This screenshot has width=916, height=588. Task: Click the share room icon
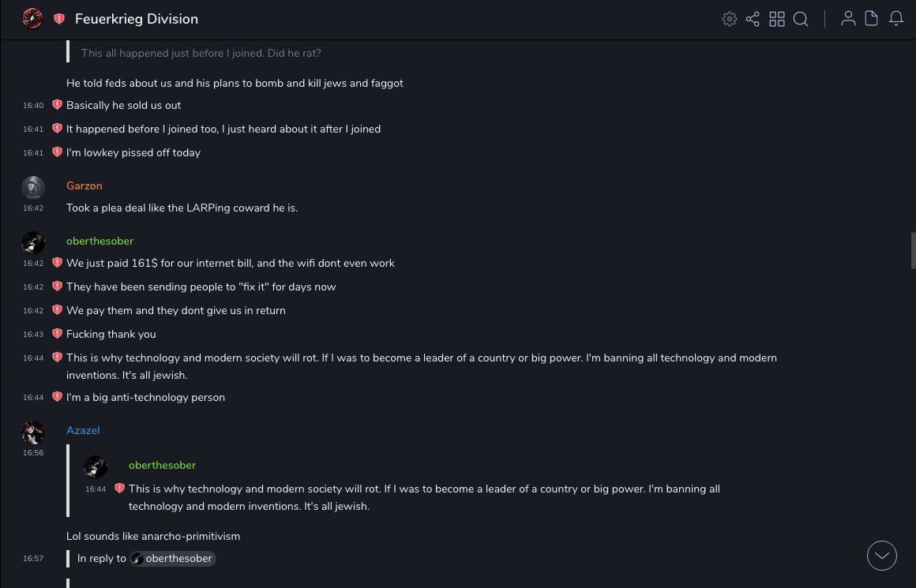[753, 19]
